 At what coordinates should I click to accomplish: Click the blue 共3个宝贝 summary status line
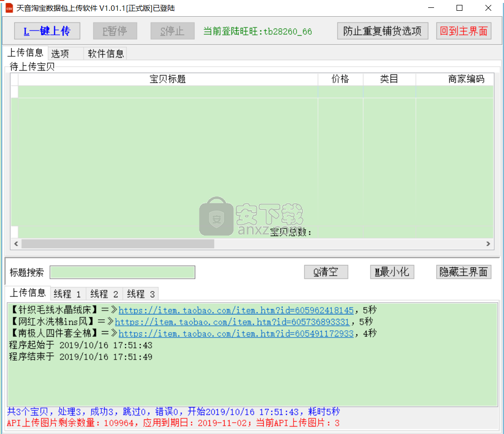tap(174, 411)
